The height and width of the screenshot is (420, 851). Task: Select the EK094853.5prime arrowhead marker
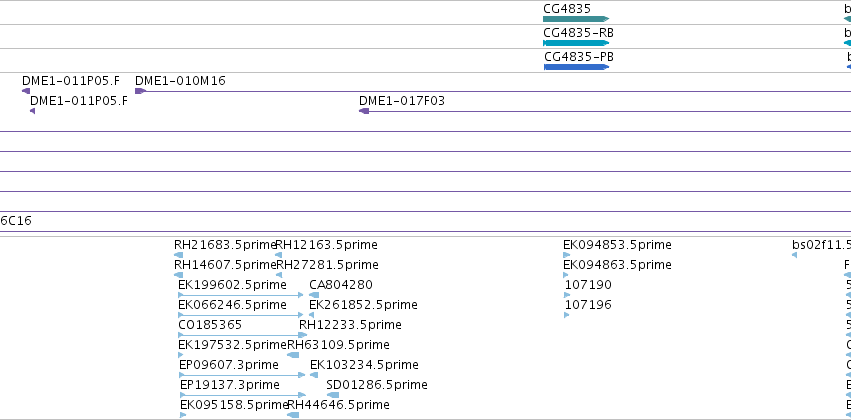click(x=567, y=255)
